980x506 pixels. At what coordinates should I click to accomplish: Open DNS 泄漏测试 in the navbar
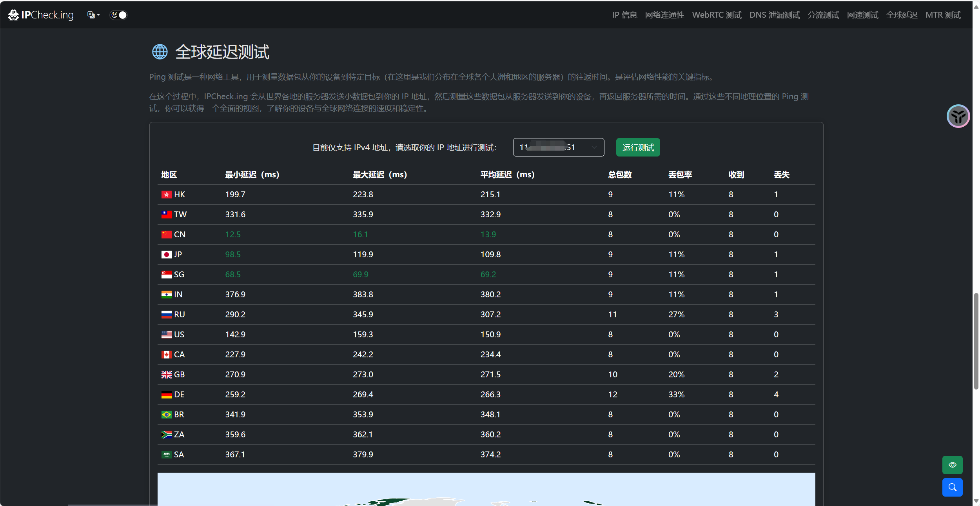(774, 15)
